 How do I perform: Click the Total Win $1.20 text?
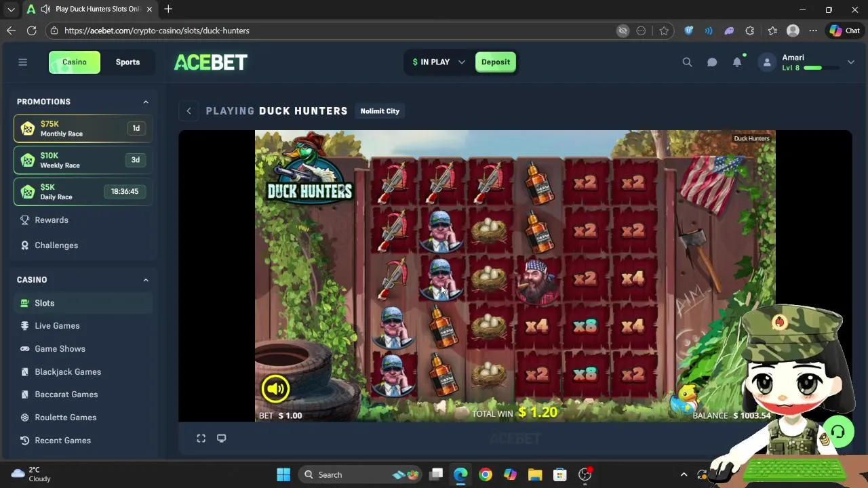[x=515, y=412]
